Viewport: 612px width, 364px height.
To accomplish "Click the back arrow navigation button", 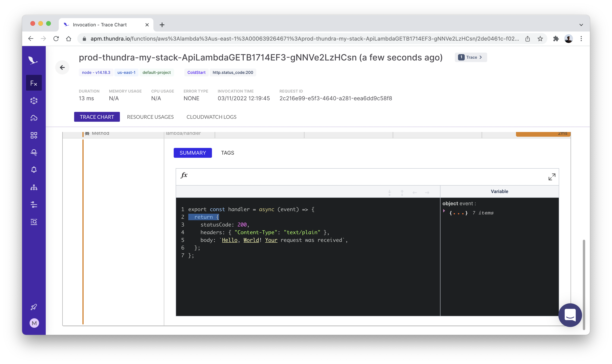I will [62, 67].
